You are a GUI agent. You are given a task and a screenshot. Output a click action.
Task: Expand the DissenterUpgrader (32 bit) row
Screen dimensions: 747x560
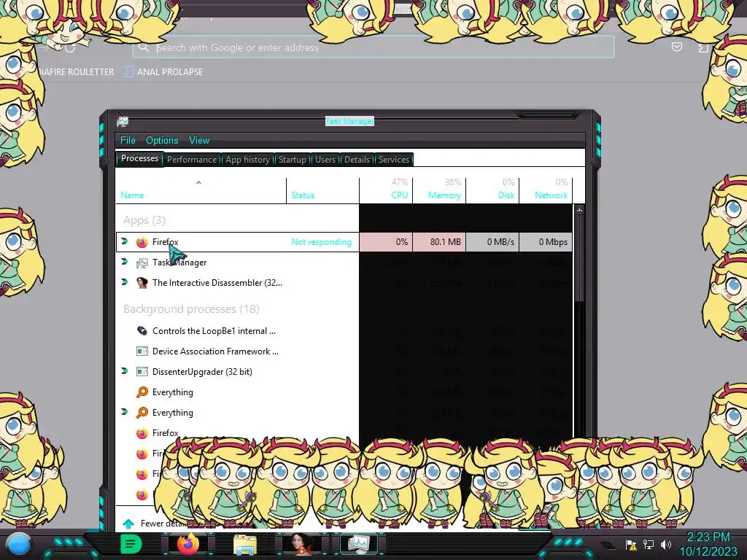coord(125,371)
